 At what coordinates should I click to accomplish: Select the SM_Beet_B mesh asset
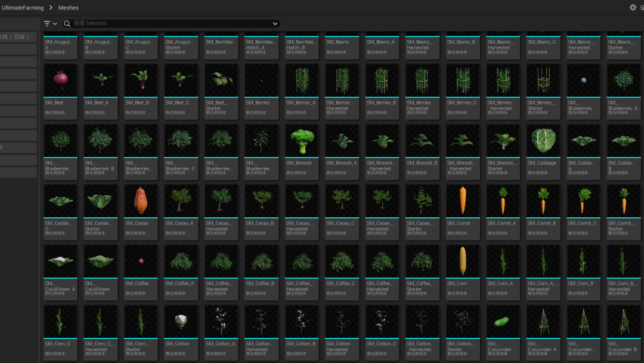tap(141, 91)
